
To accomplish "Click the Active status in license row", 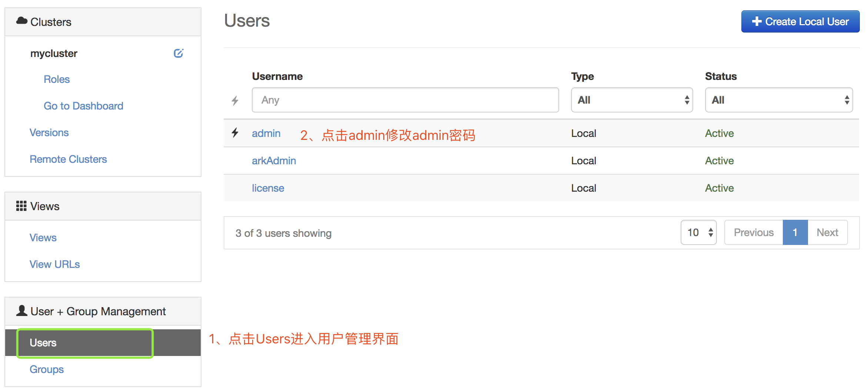I will coord(719,188).
